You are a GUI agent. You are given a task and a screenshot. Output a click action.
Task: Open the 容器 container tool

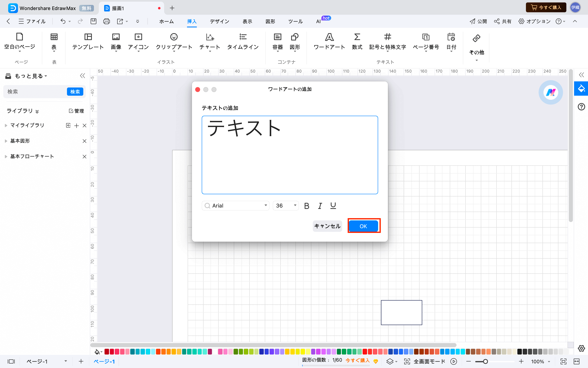(277, 42)
